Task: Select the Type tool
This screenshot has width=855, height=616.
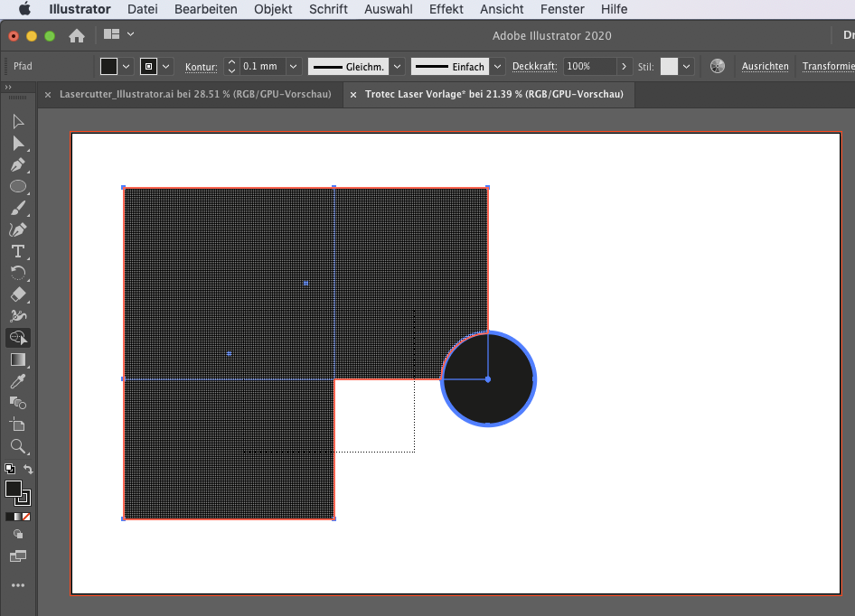Action: tap(18, 251)
